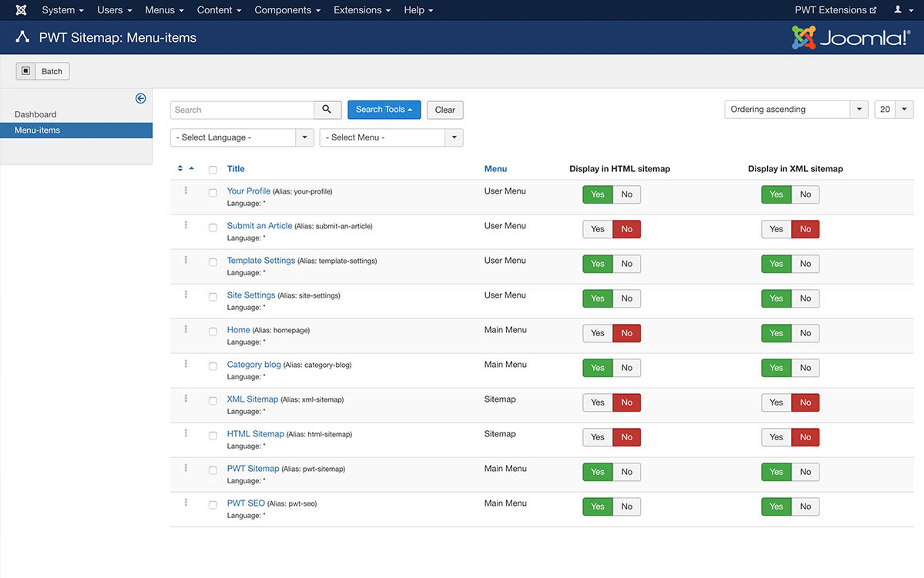
Task: Set Template Settings XML sitemap to No
Action: pyautogui.click(x=805, y=264)
